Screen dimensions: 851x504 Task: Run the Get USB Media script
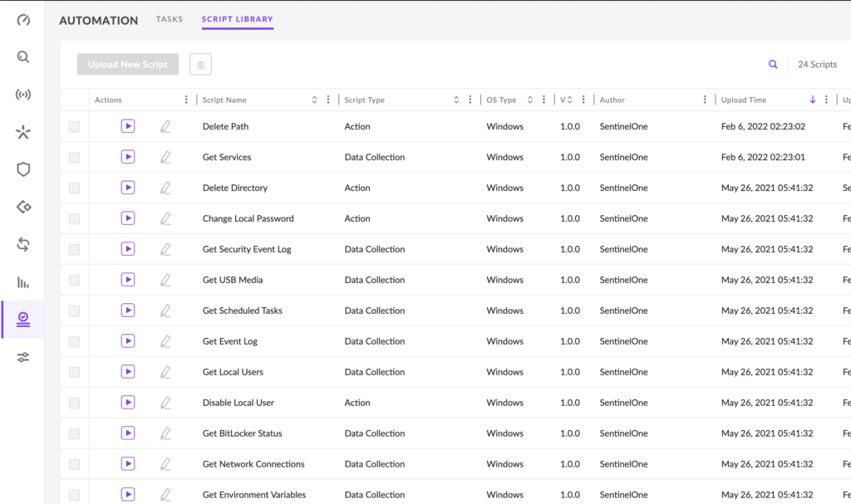127,280
